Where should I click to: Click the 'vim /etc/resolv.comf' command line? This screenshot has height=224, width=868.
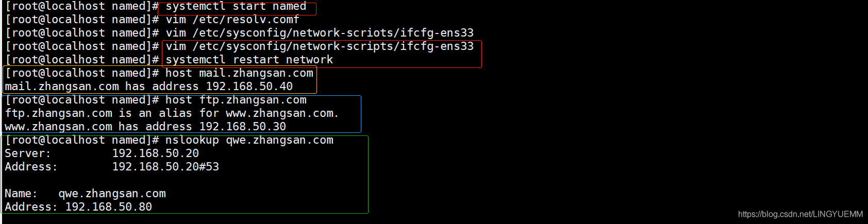[x=232, y=20]
